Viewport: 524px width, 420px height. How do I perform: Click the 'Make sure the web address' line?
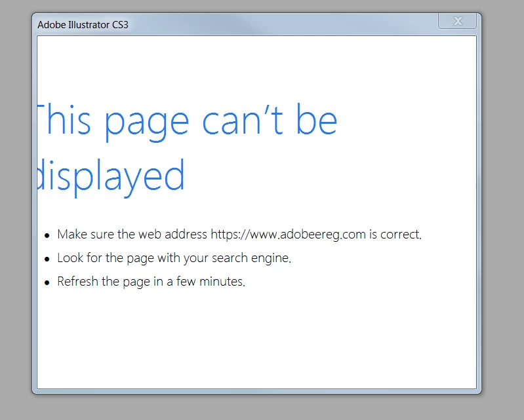click(239, 235)
